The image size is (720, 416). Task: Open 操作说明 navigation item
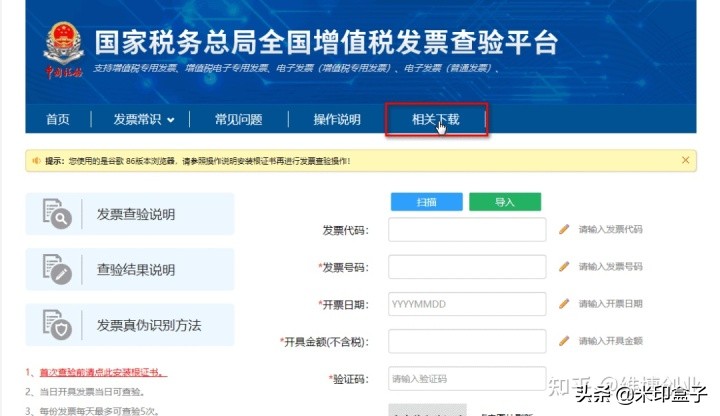(337, 119)
